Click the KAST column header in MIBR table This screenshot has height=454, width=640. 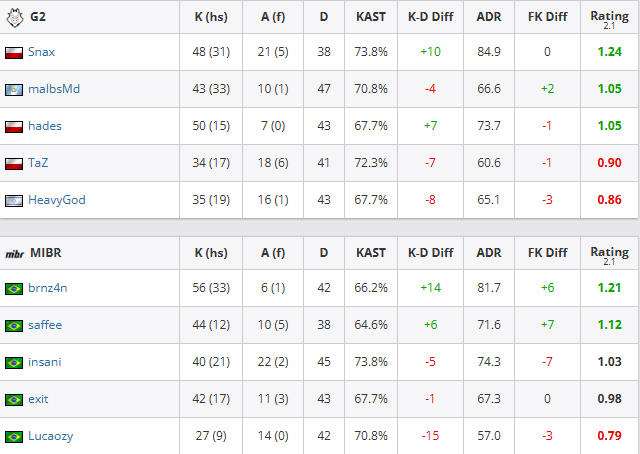(371, 253)
